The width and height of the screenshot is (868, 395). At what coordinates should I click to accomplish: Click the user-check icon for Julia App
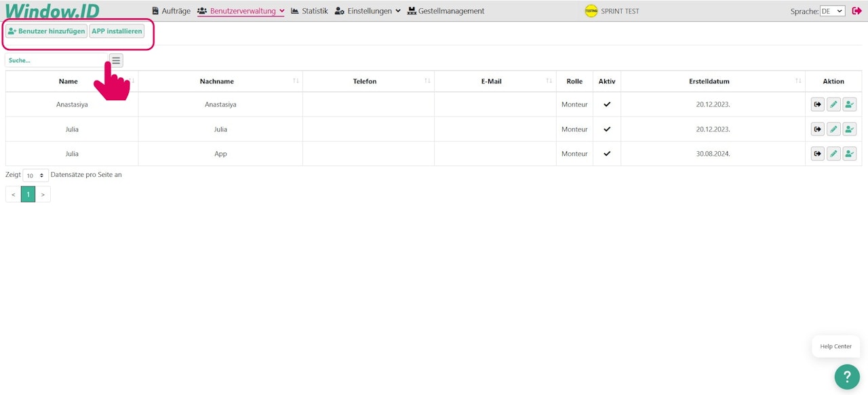click(850, 154)
